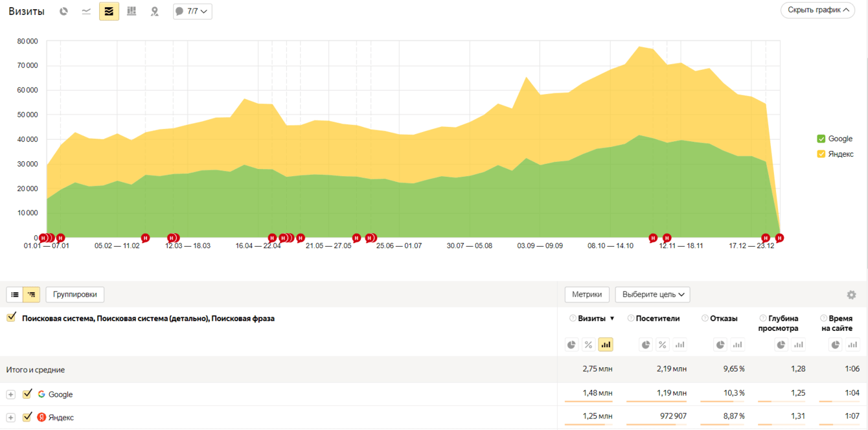Screen dimensions: 868x430
Task: Select the stacked area chart icon
Action: (109, 11)
